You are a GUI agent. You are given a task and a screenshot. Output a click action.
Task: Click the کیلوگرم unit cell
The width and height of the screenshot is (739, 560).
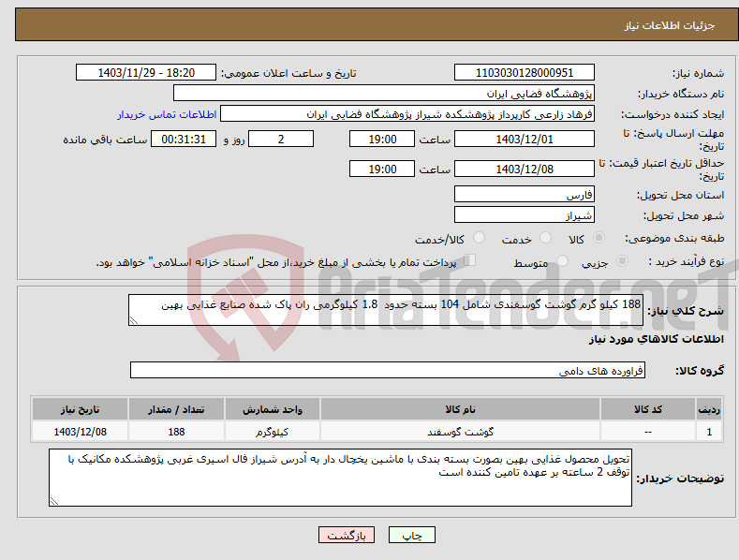click(273, 432)
